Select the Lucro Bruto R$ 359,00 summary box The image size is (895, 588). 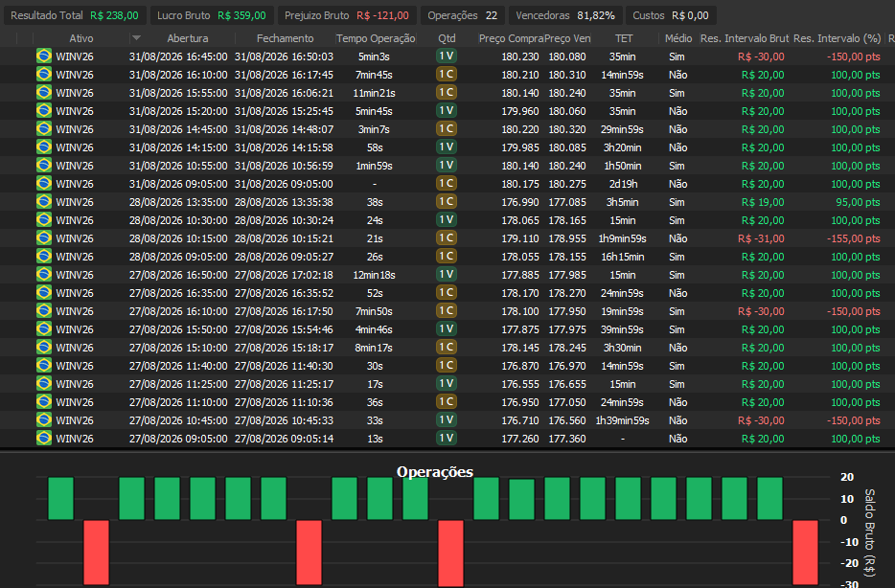click(212, 15)
